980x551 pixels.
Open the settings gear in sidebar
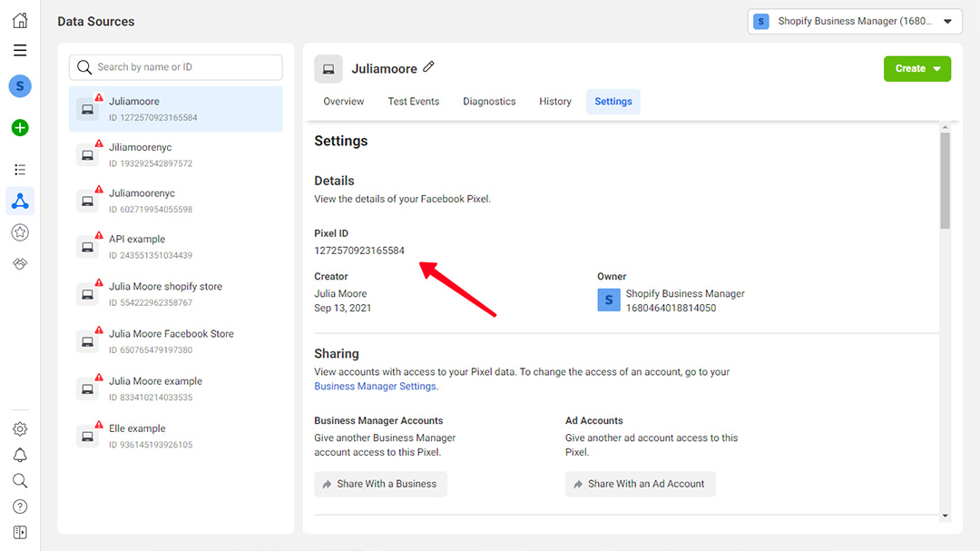[20, 429]
